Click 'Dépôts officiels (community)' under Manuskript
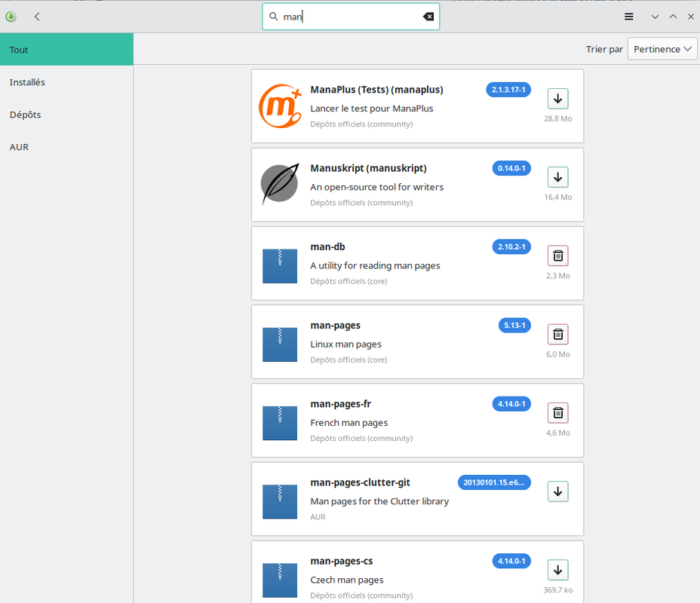This screenshot has width=700, height=603. point(361,203)
